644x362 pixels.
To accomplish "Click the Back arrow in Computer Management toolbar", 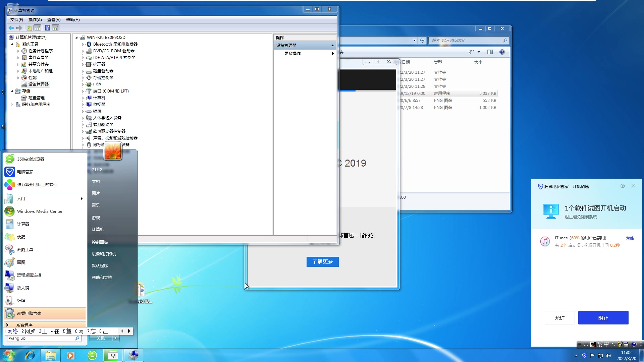I will point(11,28).
